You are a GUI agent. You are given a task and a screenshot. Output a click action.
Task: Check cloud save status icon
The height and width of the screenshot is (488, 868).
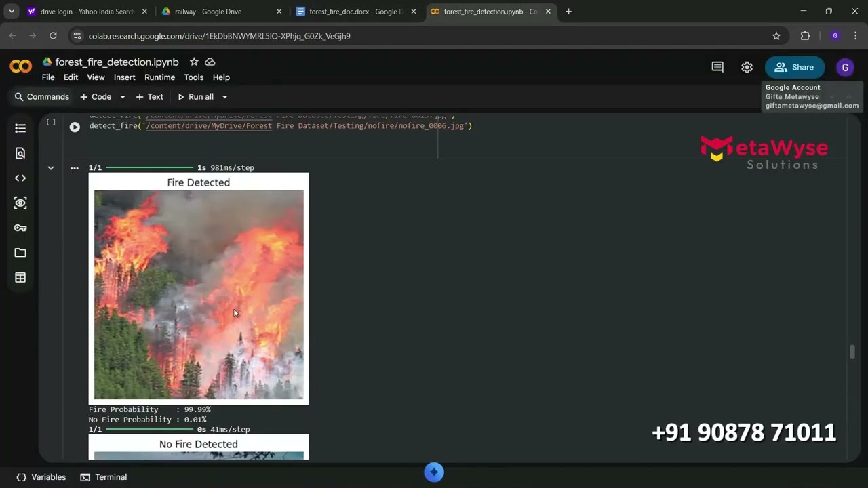click(x=210, y=62)
